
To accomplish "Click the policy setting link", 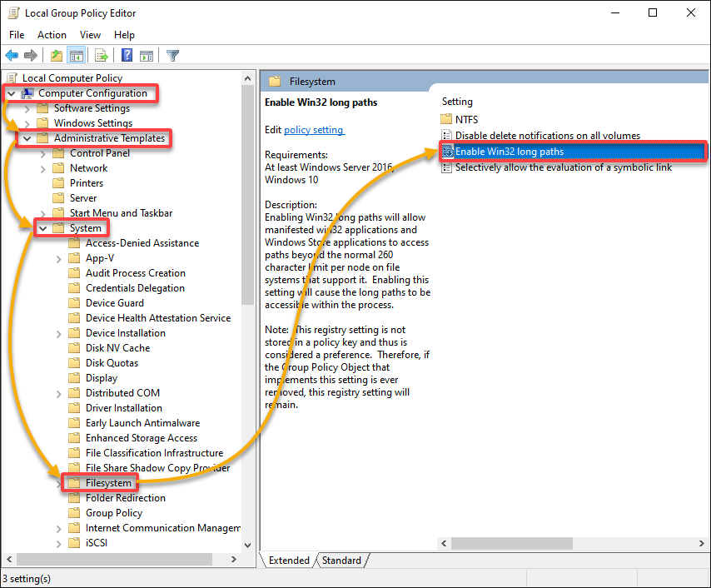I will 314,130.
